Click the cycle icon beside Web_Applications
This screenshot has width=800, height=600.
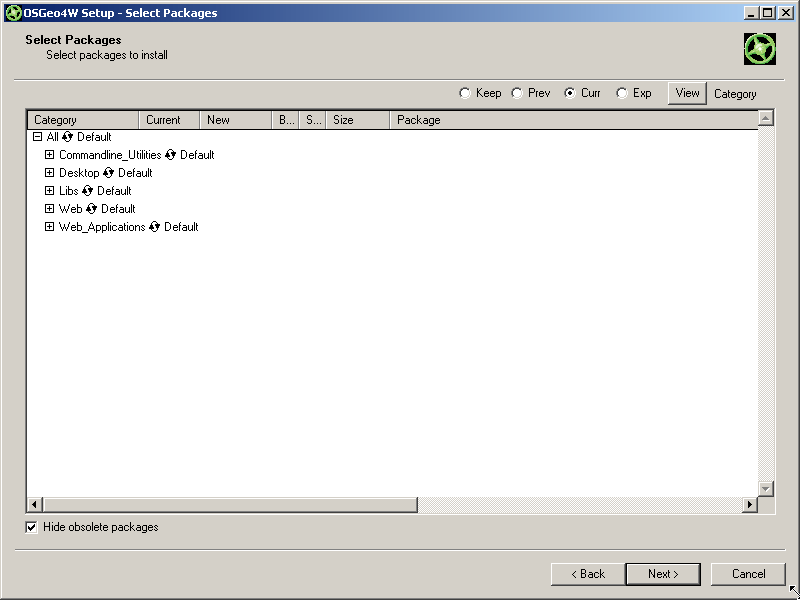point(155,227)
